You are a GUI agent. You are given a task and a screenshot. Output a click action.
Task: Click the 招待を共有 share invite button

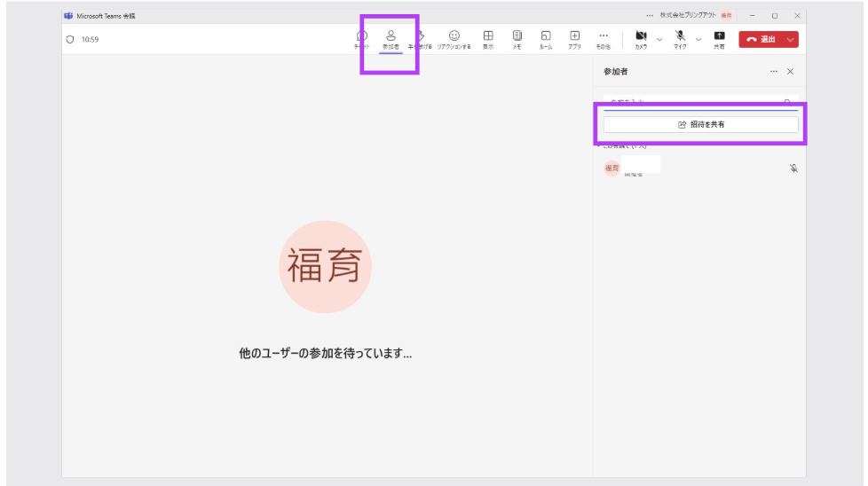tap(701, 124)
